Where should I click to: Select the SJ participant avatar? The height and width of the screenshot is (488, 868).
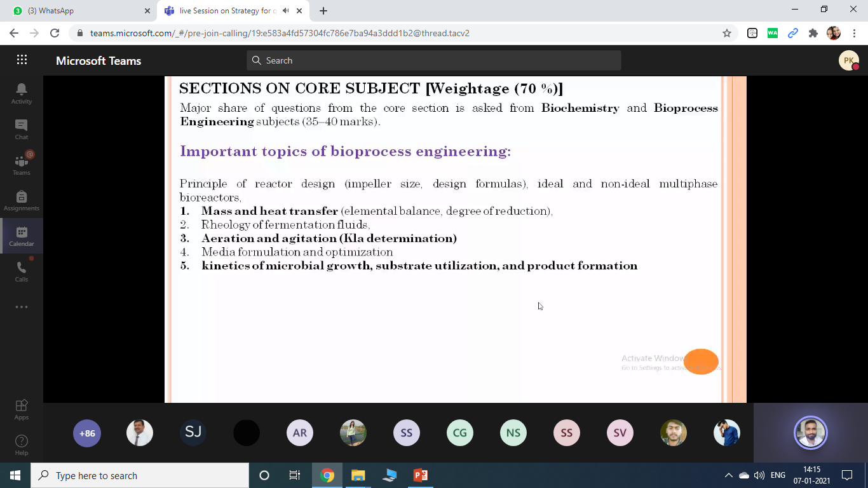coord(193,433)
